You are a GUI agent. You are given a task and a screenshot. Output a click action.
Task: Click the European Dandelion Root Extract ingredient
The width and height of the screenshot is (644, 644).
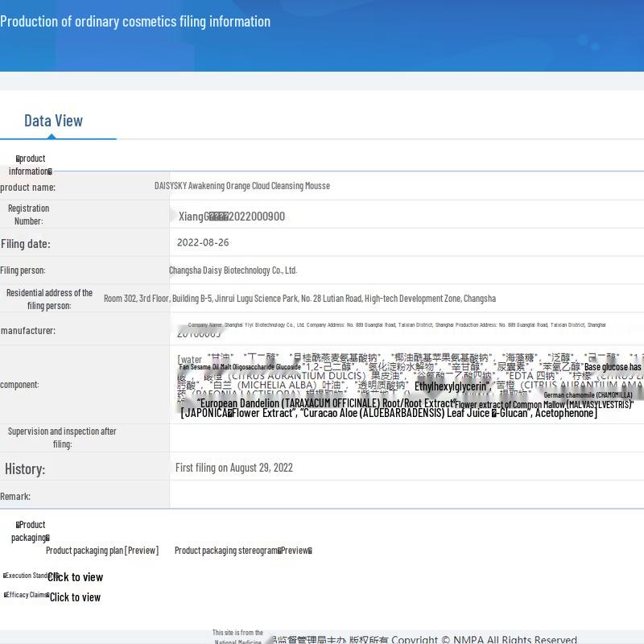(x=327, y=403)
